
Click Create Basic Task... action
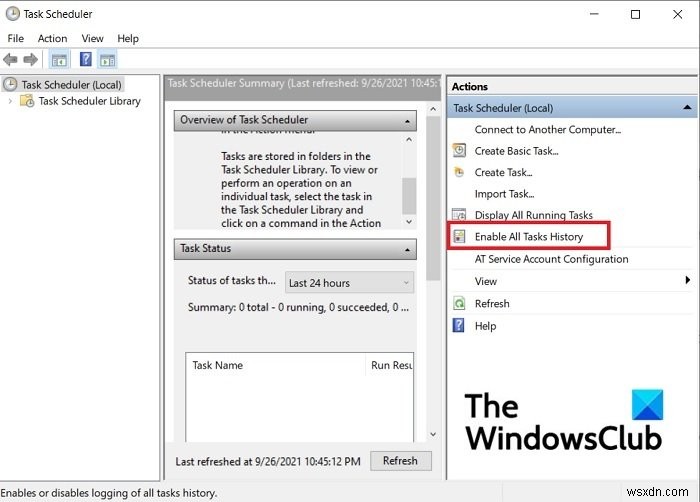(x=517, y=151)
